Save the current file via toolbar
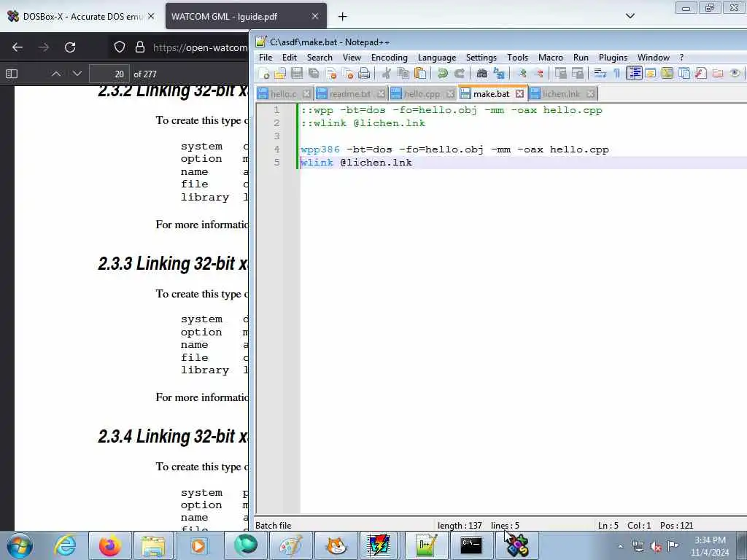 click(296, 74)
